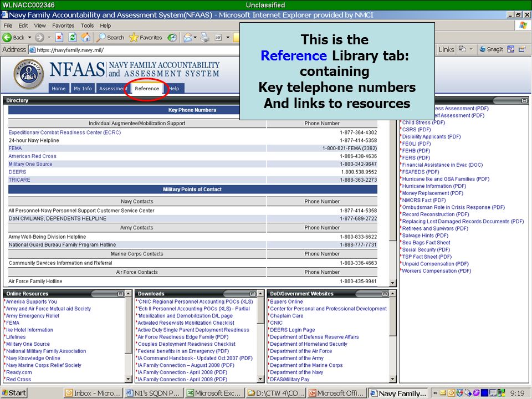Collapse the right documents panel icon
Viewport: 532px width, 399px height.
(x=525, y=100)
